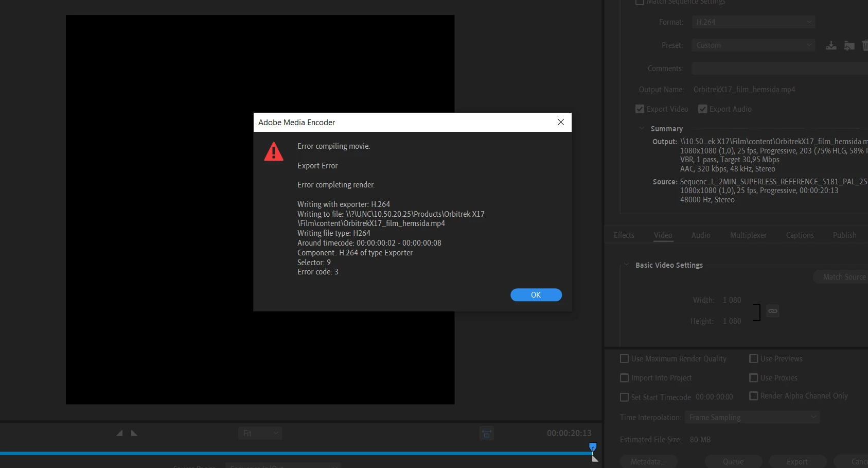
Task: Toggle the Export Video checkbox
Action: pos(640,109)
